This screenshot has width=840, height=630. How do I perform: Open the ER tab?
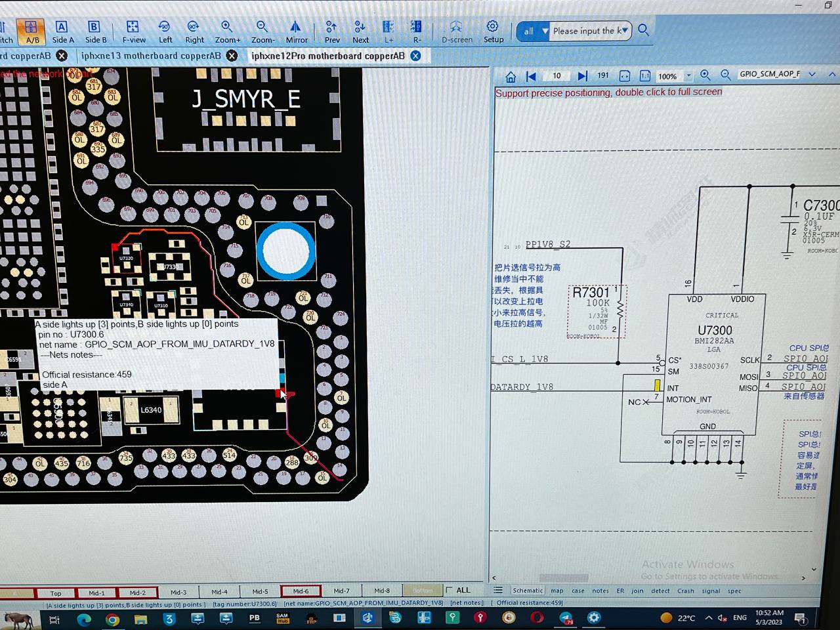(620, 591)
